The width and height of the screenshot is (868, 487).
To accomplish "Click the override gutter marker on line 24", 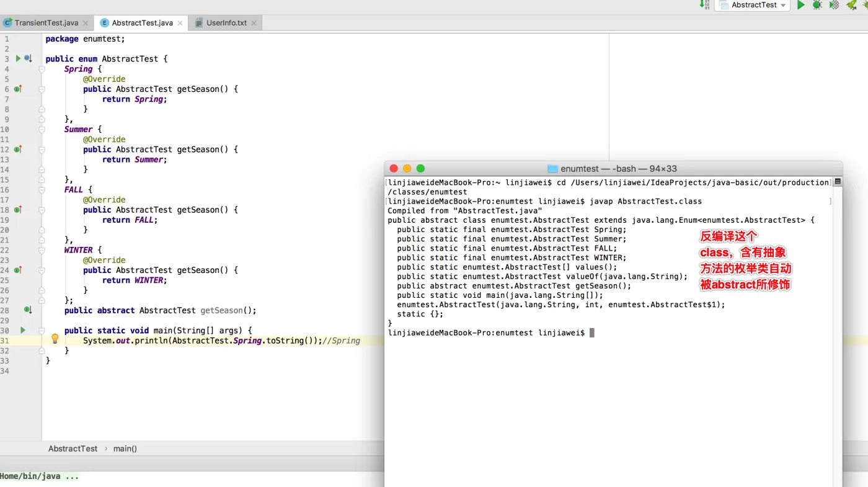I will pyautogui.click(x=18, y=270).
